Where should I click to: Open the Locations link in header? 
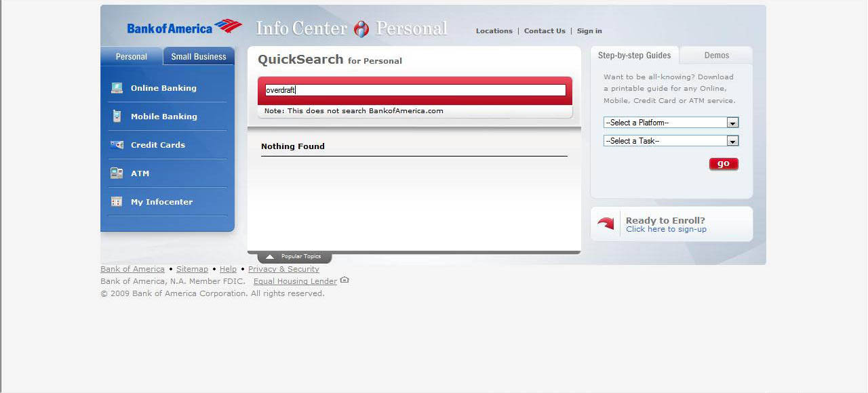[494, 31]
